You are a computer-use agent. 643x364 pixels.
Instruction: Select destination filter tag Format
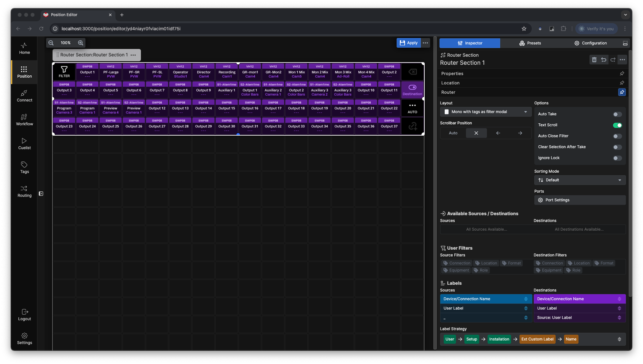604,263
